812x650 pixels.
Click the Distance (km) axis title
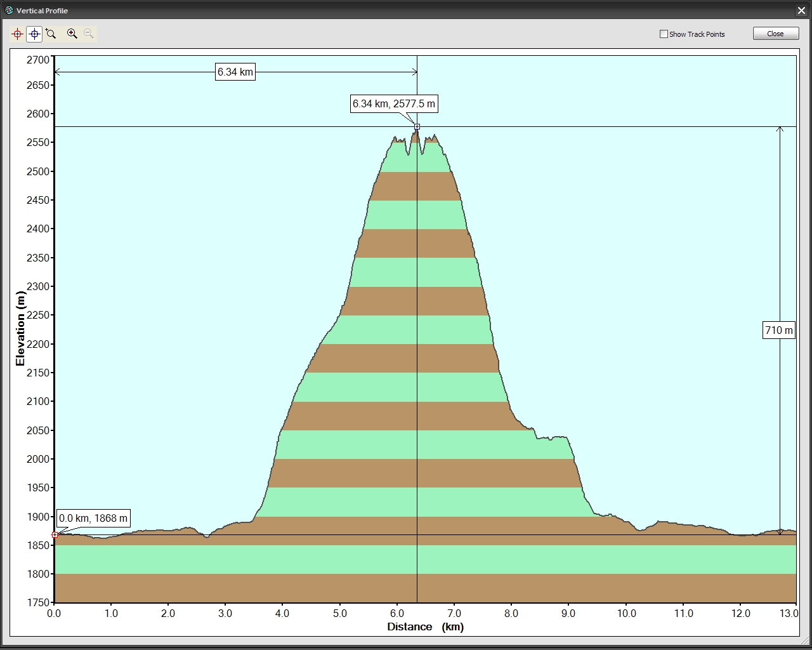coord(425,627)
